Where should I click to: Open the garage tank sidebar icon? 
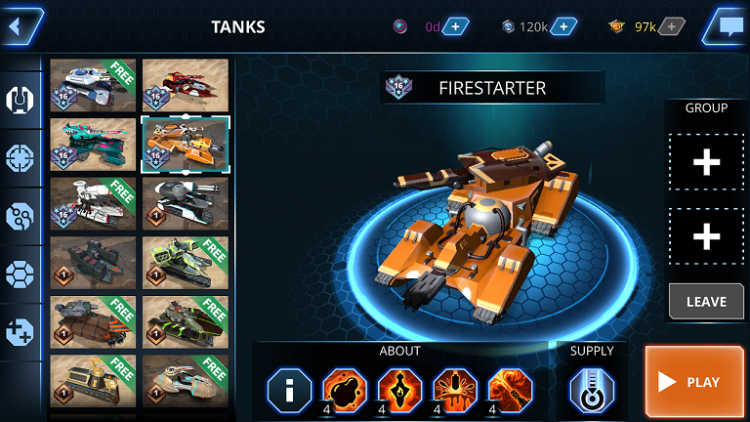click(x=20, y=100)
